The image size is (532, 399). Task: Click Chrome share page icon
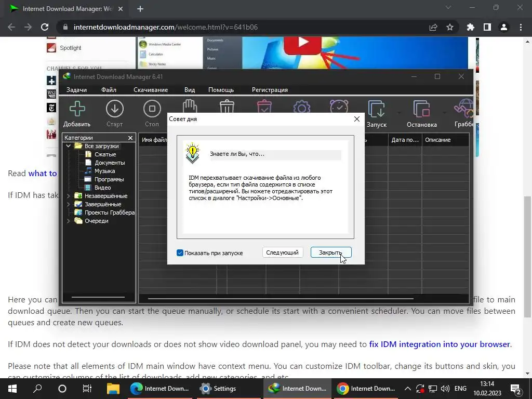433,27
